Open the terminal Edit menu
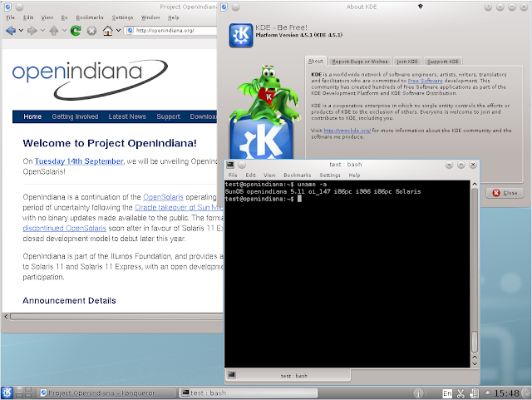 tap(251, 175)
